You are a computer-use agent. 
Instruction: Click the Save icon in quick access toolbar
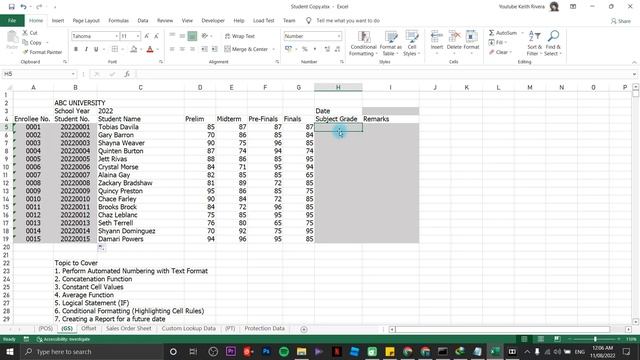[11, 7]
